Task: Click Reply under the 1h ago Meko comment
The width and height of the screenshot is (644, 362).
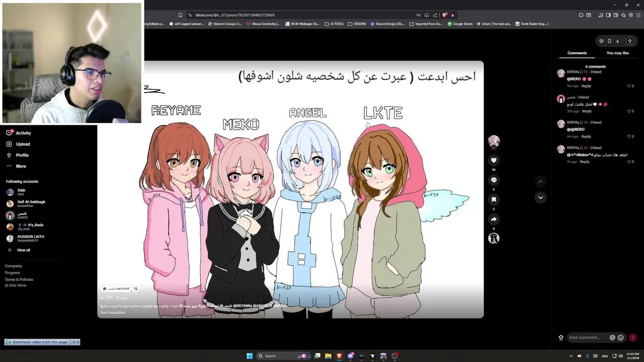Action: click(x=584, y=161)
